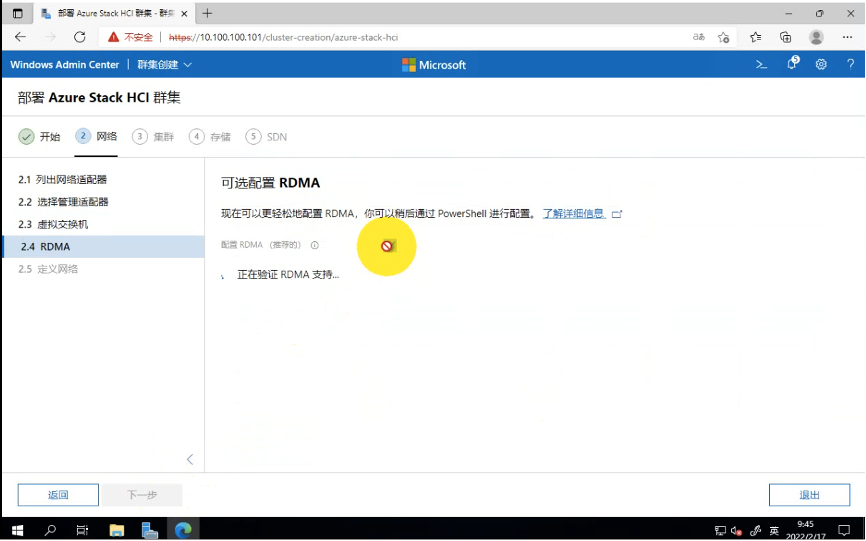Select 2.4 RDMA step
Viewport: 866px width, 541px height.
tap(103, 247)
